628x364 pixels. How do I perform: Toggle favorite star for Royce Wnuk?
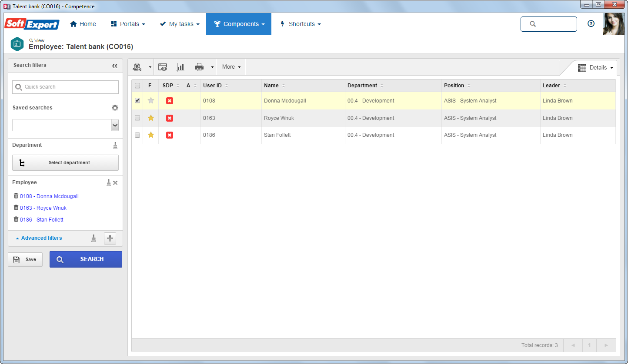pyautogui.click(x=151, y=118)
